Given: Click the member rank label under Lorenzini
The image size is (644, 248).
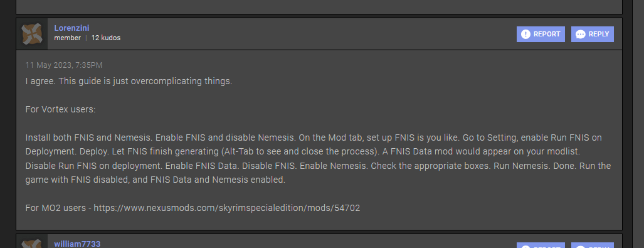Looking at the screenshot, I should tap(67, 38).
